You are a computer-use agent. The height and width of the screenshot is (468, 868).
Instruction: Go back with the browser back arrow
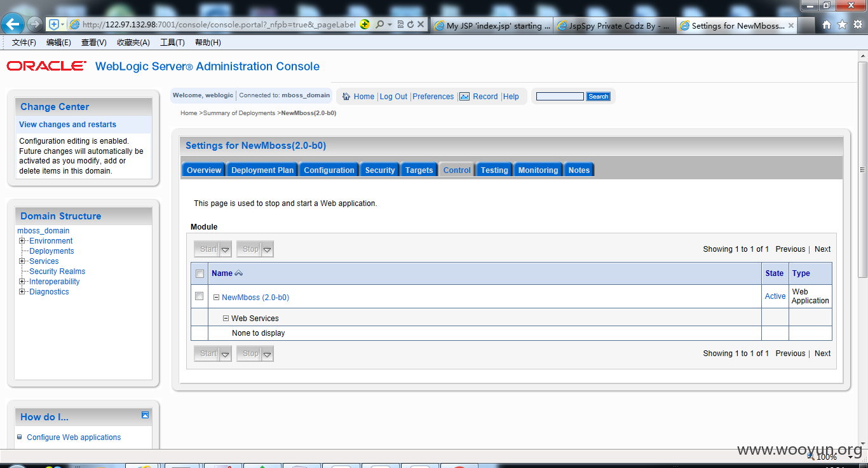point(13,24)
